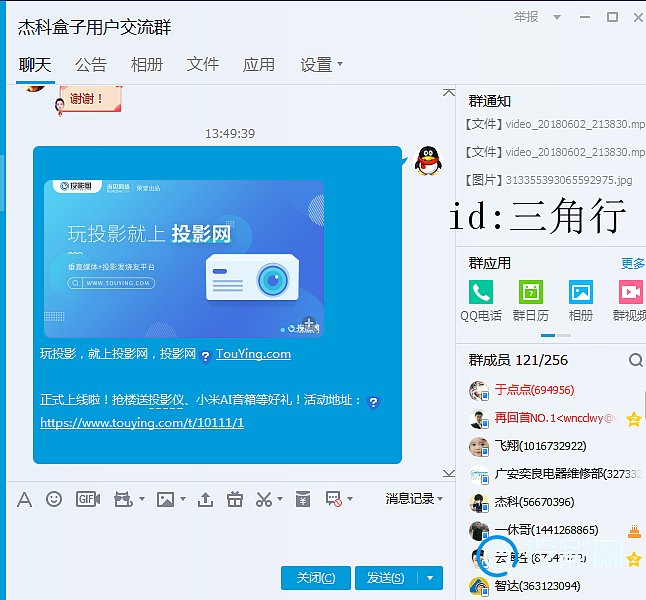This screenshot has height=600, width=646.
Task: Click the send image icon
Action: [x=165, y=499]
